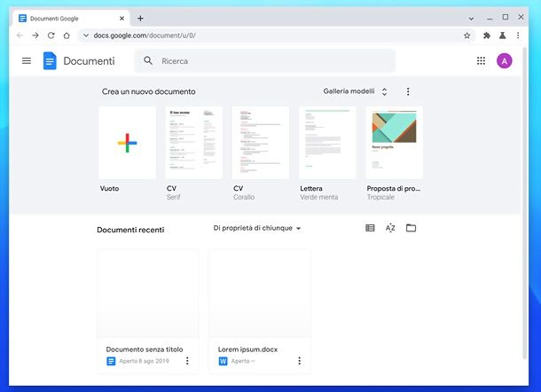Open the browser extensions puzzle icon
Screen dimensions: 541x392
point(487,35)
